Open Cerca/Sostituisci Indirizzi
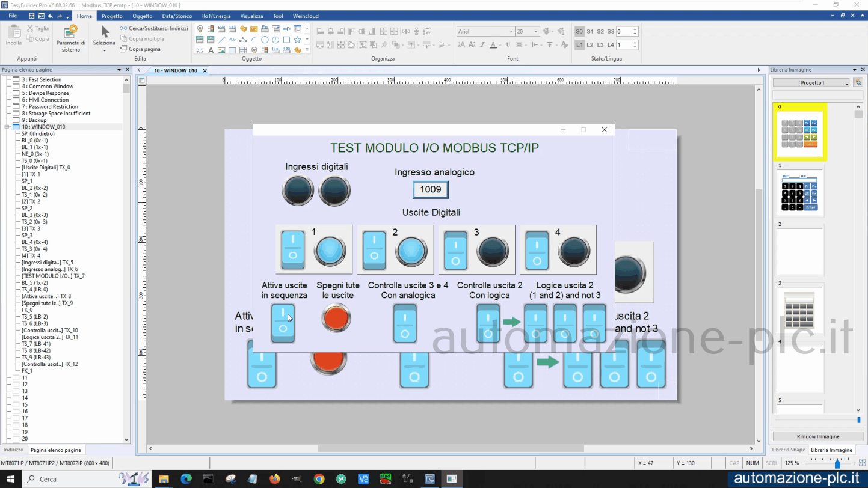 tap(154, 28)
